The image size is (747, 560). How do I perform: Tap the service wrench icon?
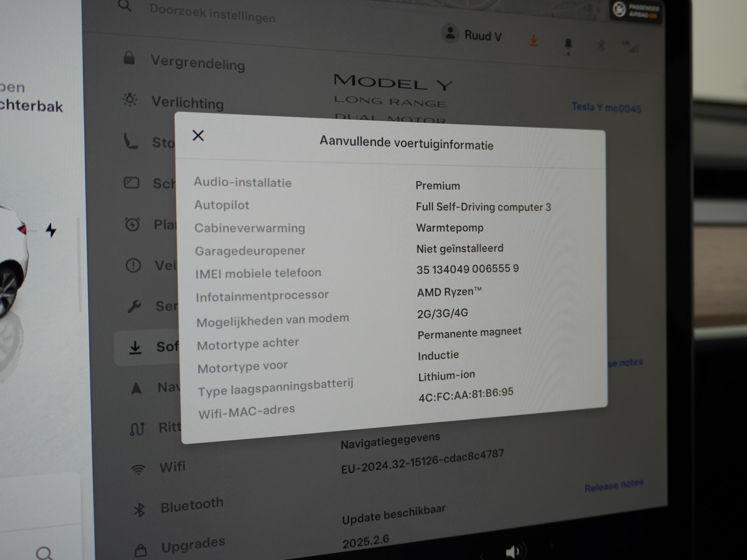135,306
